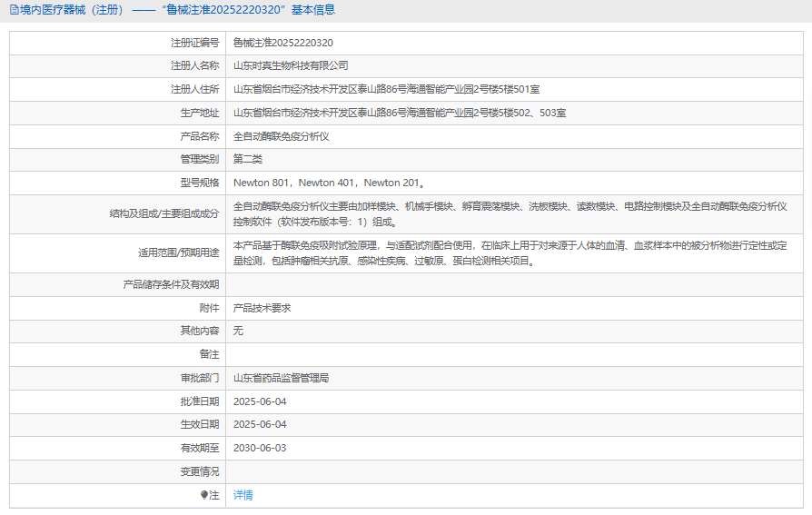
Task: Click the 生效日期 label
Action: pos(200,424)
